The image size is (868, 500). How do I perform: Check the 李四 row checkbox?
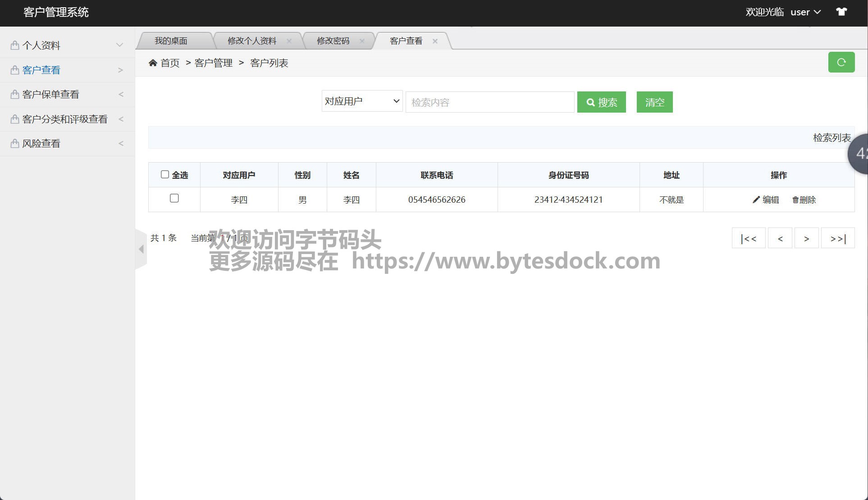point(174,198)
